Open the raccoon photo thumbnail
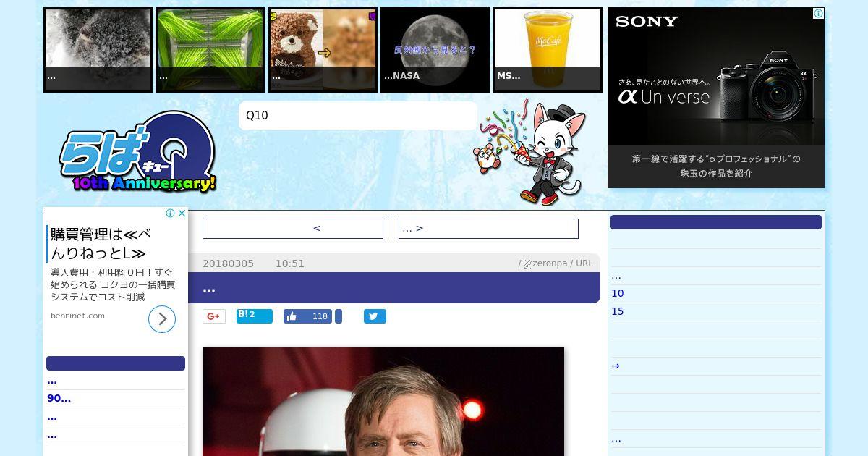 pos(98,50)
